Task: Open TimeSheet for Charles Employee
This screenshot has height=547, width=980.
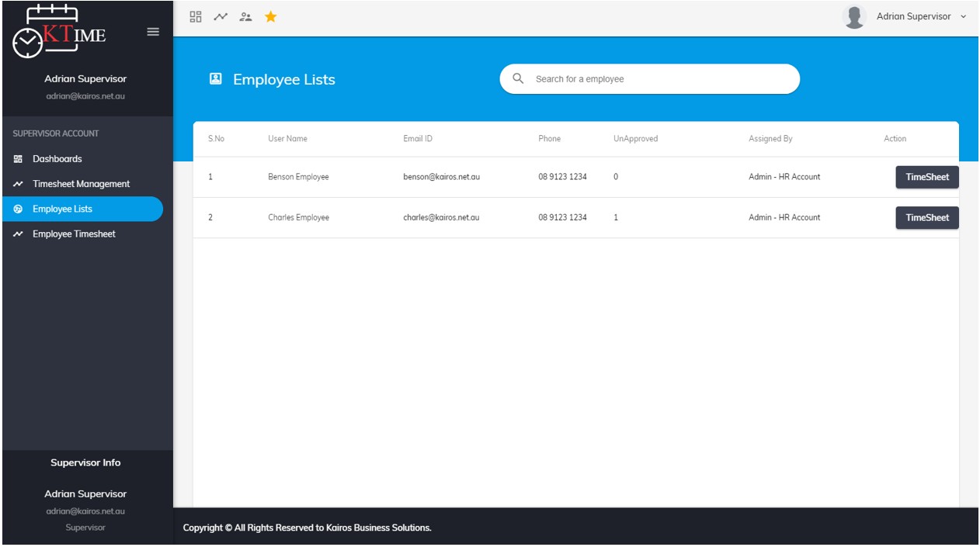Action: (x=927, y=217)
